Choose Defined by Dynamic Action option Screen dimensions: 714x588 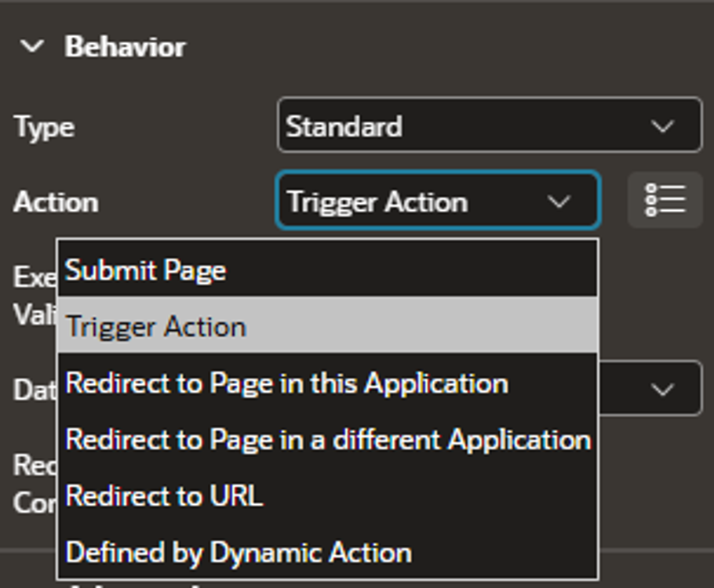pyautogui.click(x=327, y=552)
